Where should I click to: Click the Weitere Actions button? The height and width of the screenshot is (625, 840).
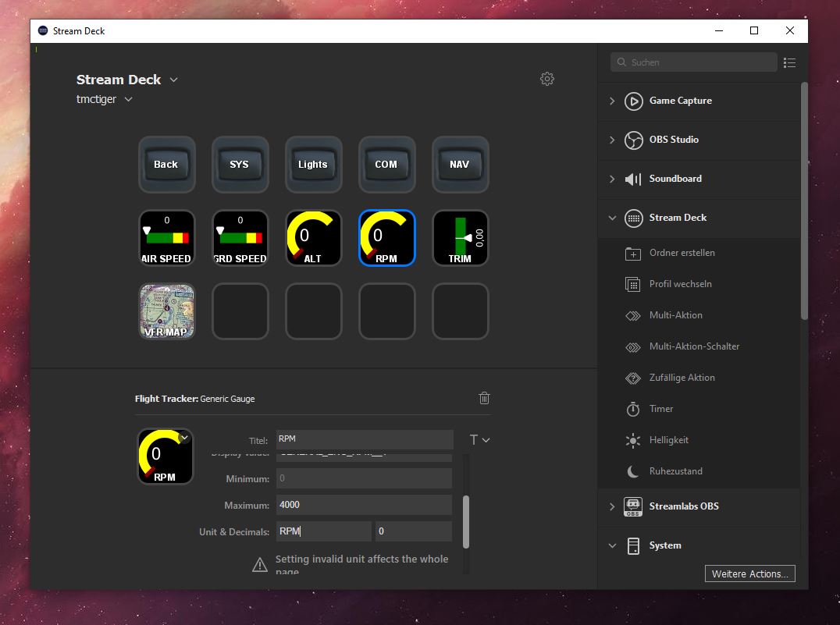coord(749,574)
